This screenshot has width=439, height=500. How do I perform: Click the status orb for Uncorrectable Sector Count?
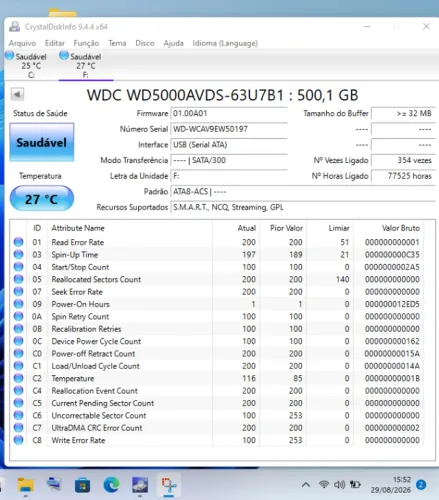pos(19,415)
